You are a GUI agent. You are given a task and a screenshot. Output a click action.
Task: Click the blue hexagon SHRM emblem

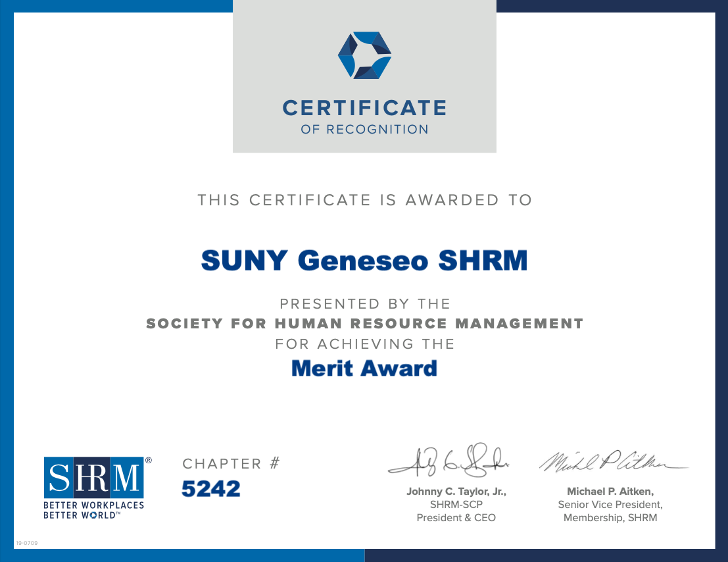tap(364, 56)
